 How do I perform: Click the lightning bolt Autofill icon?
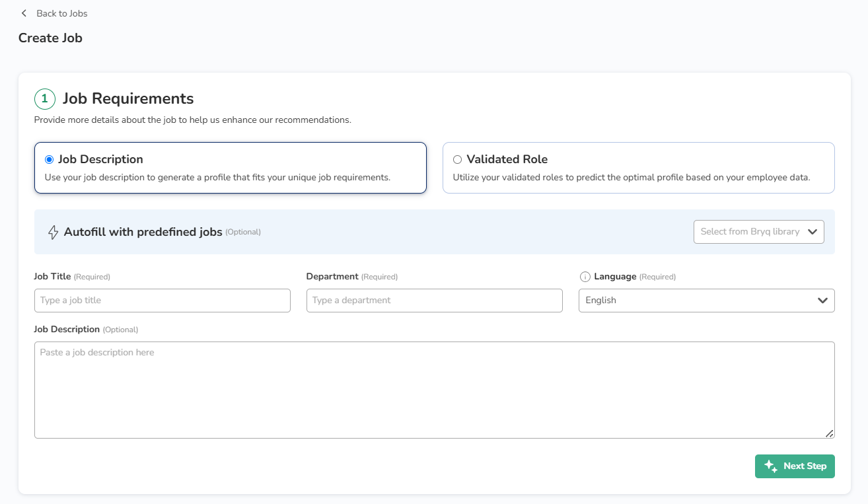pos(54,233)
